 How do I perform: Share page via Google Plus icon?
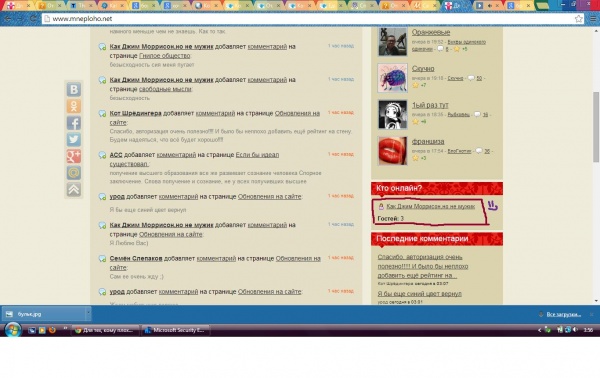pos(74,156)
